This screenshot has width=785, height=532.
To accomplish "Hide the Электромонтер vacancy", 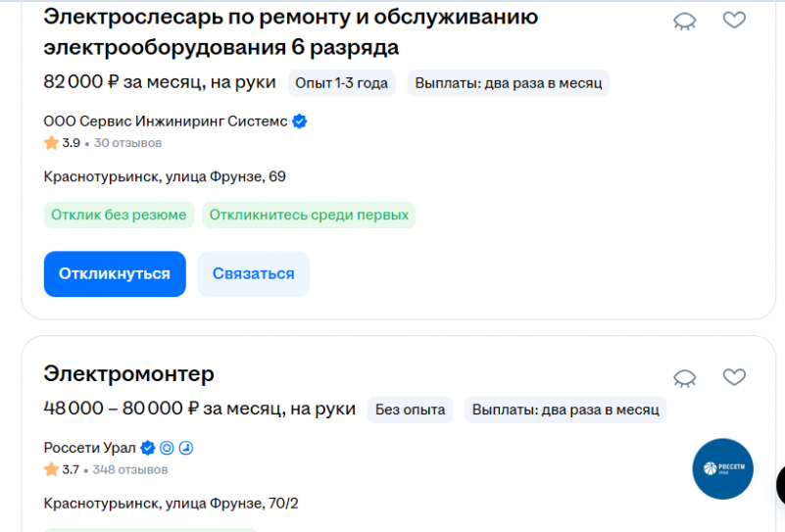I will click(x=684, y=378).
